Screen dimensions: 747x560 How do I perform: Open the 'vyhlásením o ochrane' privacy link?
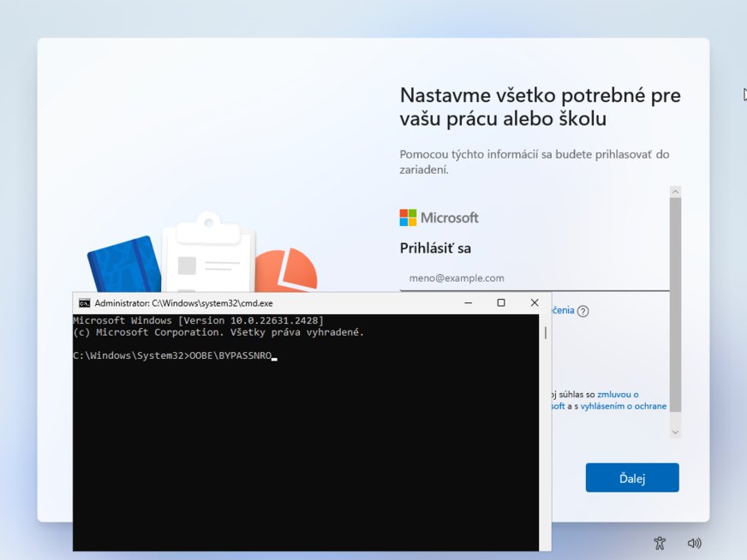623,406
